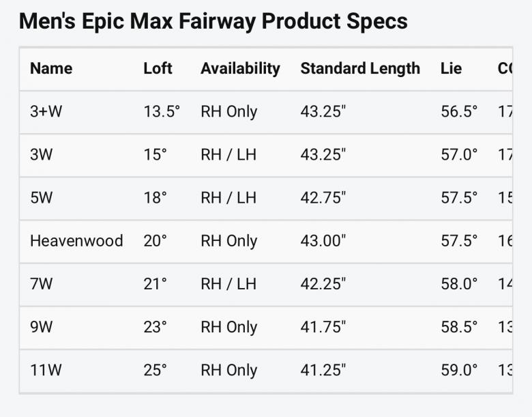Click the Men's Epic Max Fairway heading
532x417 pixels.
pyautogui.click(x=213, y=21)
